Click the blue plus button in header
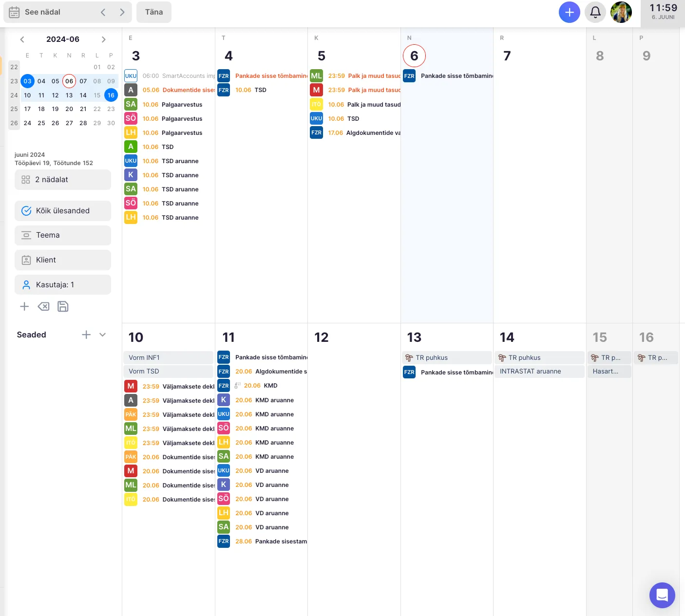Image resolution: width=685 pixels, height=616 pixels. tap(569, 12)
